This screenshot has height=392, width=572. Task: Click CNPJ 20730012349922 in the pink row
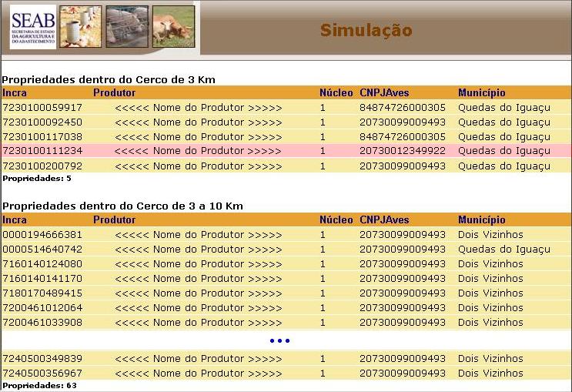point(403,151)
